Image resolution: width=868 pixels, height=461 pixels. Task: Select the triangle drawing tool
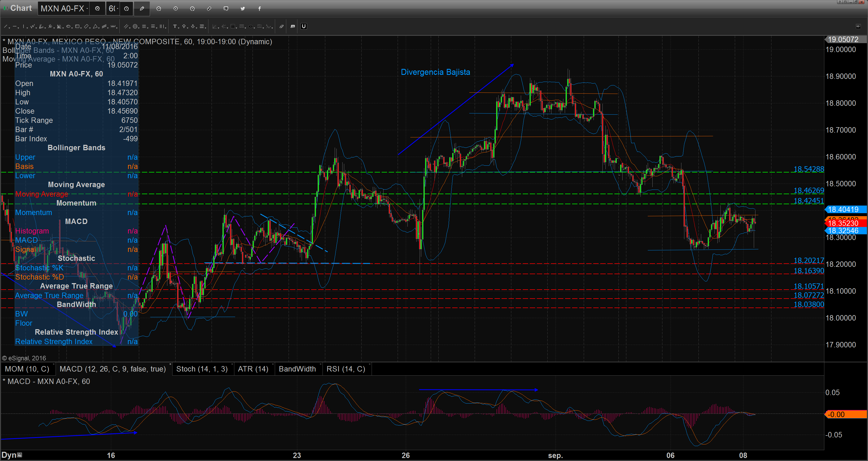click(95, 26)
